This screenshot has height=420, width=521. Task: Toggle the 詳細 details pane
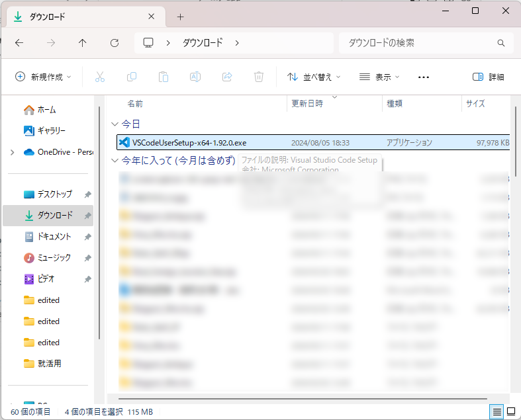point(488,77)
